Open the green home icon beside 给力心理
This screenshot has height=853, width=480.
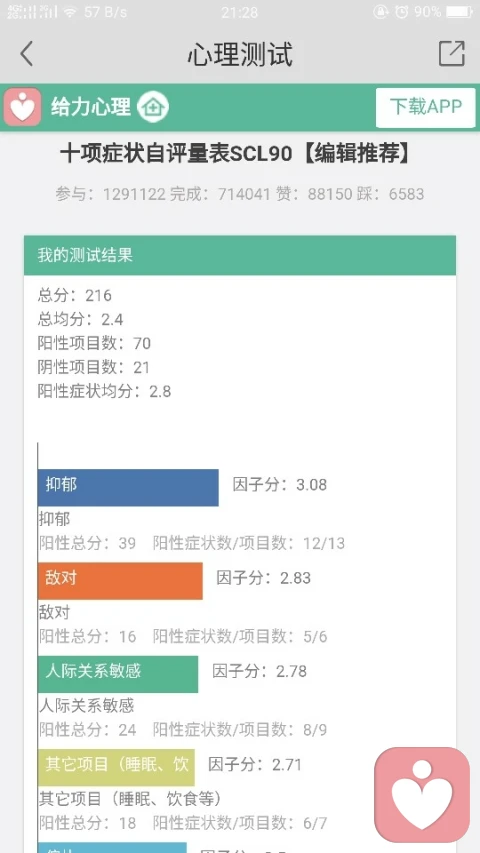[x=153, y=107]
